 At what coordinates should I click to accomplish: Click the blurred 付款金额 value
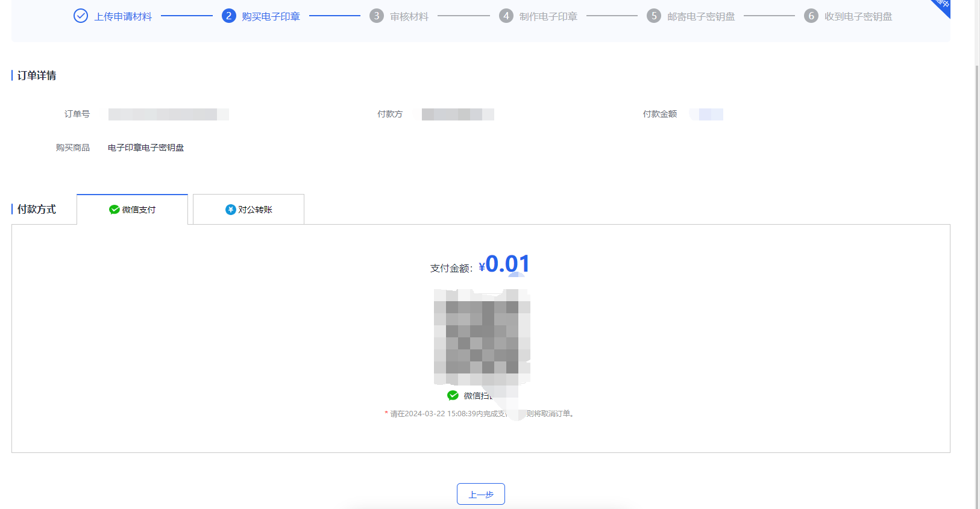706,114
